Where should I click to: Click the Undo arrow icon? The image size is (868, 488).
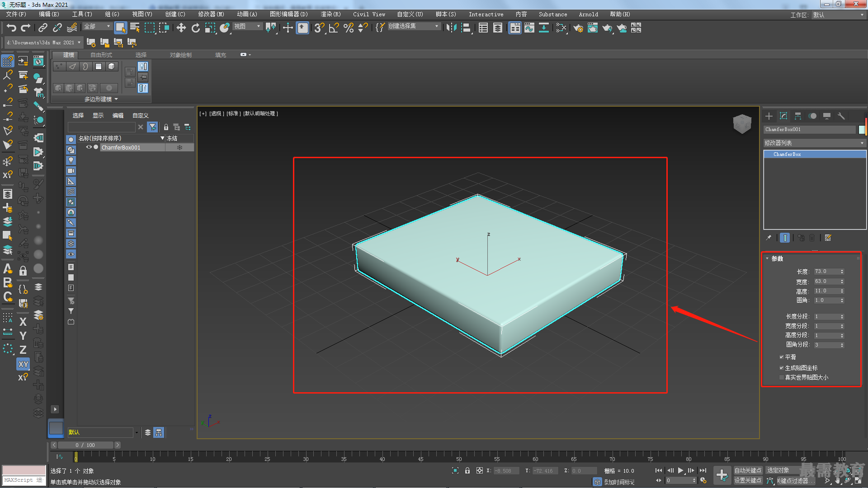(11, 28)
